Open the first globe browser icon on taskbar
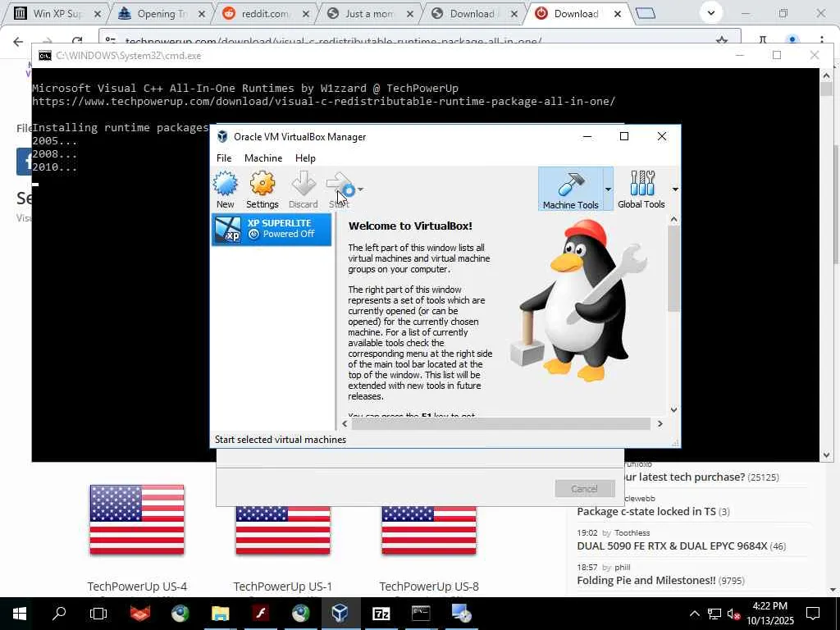This screenshot has width=840, height=630. tap(180, 614)
